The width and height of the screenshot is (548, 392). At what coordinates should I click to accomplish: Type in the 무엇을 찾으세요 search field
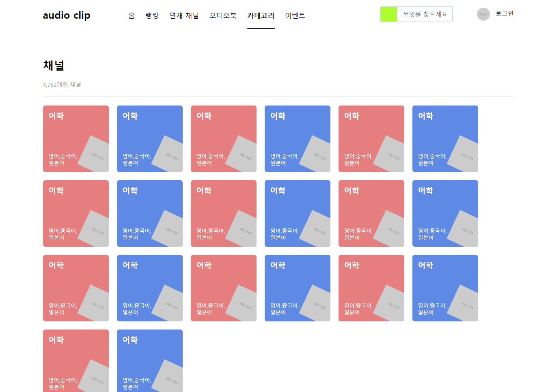[424, 14]
